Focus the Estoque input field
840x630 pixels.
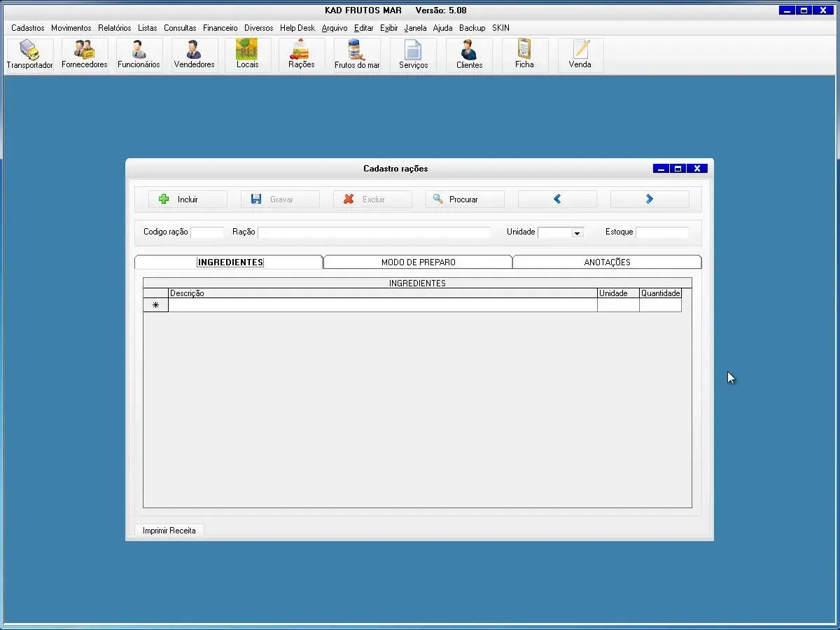[x=662, y=232]
